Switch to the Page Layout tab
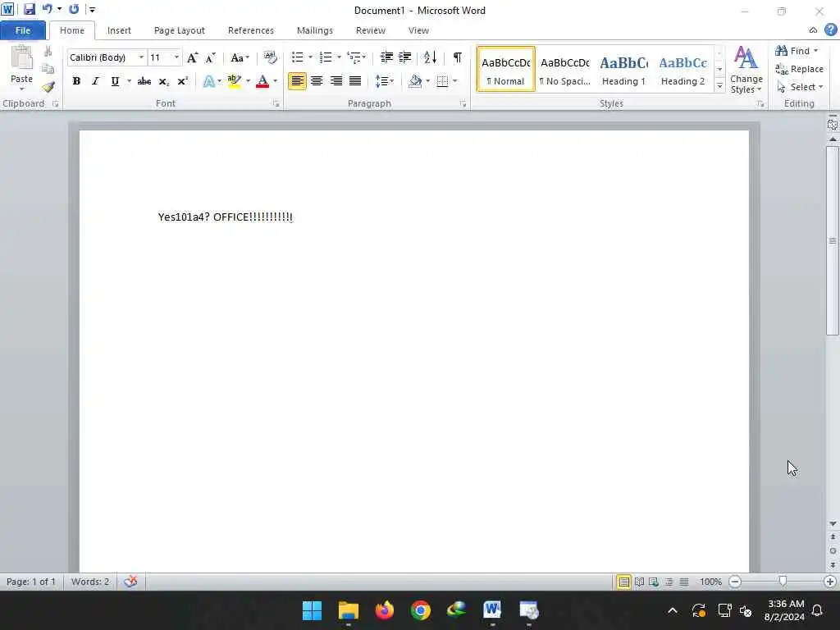Image resolution: width=840 pixels, height=630 pixels. click(x=180, y=30)
